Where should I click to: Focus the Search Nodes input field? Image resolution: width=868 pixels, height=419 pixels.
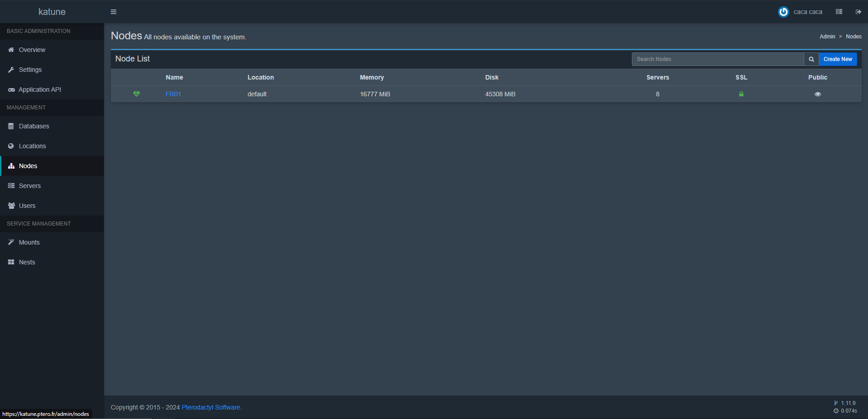[718, 59]
